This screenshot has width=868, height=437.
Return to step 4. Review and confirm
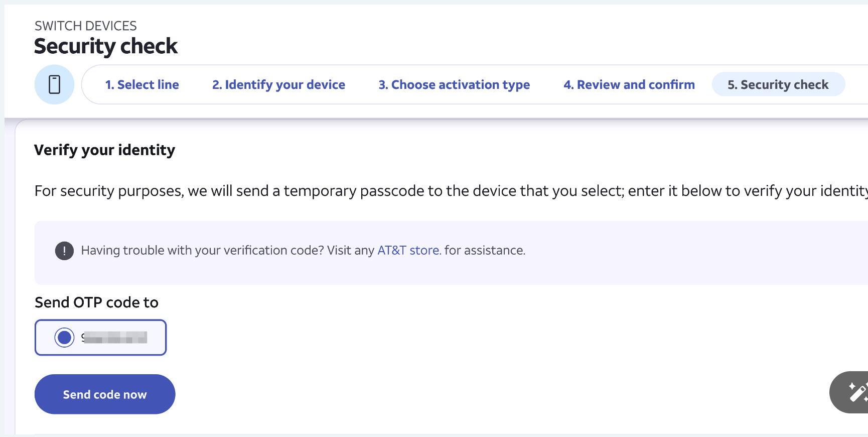pos(629,85)
